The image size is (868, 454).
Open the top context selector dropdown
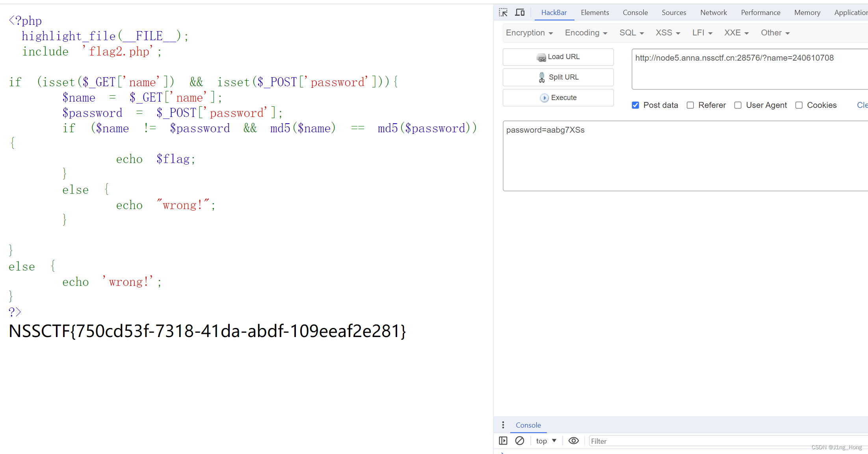[546, 441]
